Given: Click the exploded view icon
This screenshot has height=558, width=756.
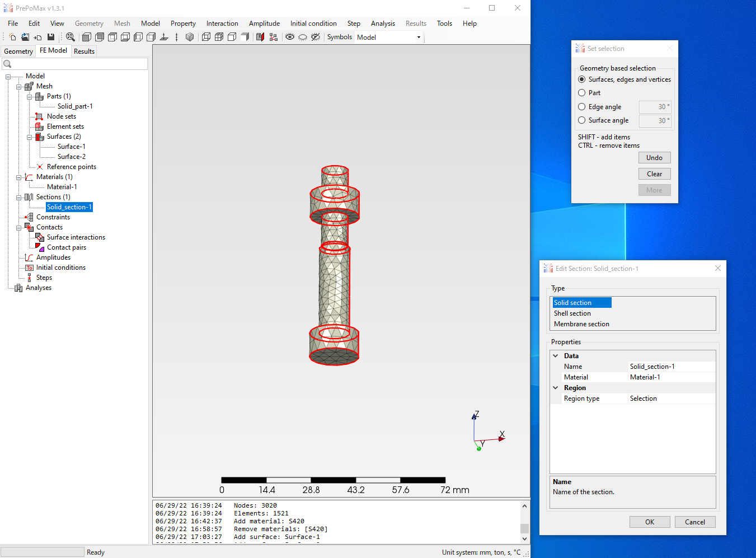Looking at the screenshot, I should [273, 37].
